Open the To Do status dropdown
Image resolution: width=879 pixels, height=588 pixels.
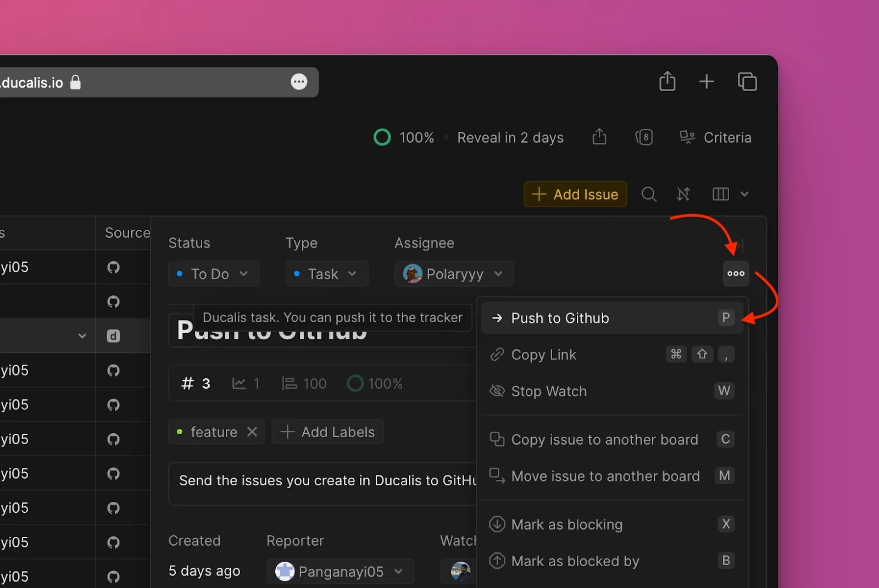pyautogui.click(x=213, y=273)
